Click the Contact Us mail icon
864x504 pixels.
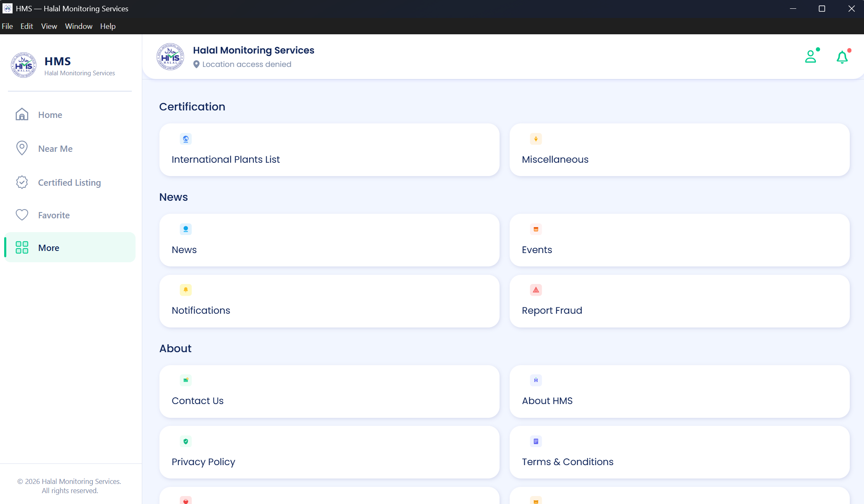tap(186, 380)
